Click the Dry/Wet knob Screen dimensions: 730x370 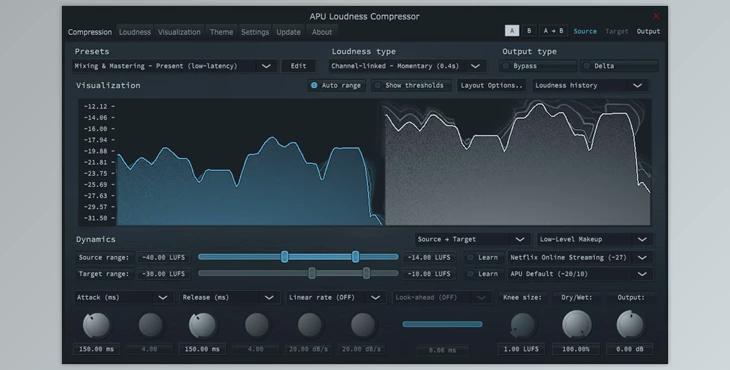[577, 325]
